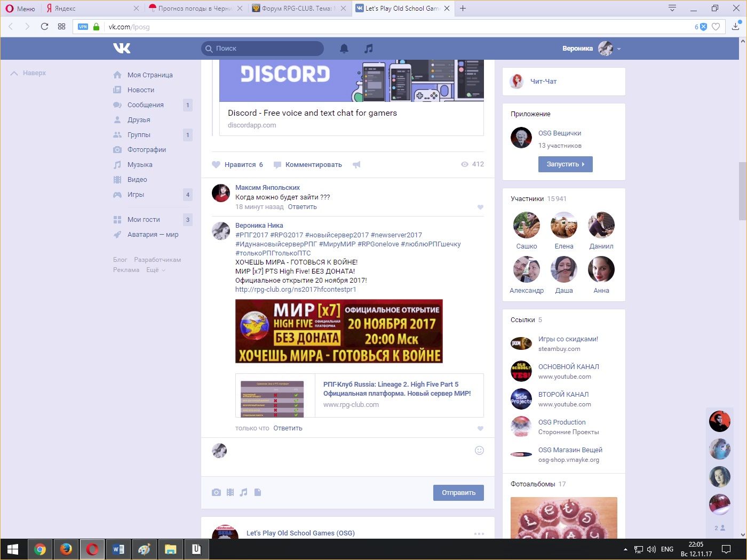The width and height of the screenshot is (747, 560).
Task: Click the Запустить app button
Action: [x=566, y=164]
